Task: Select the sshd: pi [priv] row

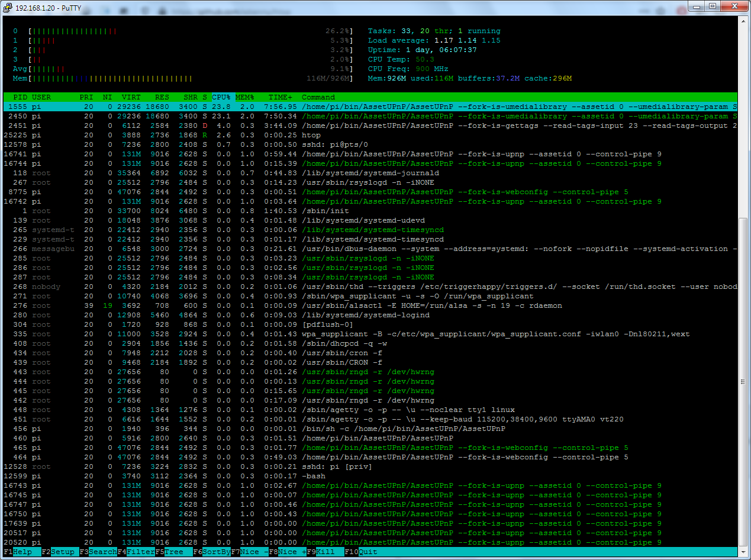Action: 370,466
